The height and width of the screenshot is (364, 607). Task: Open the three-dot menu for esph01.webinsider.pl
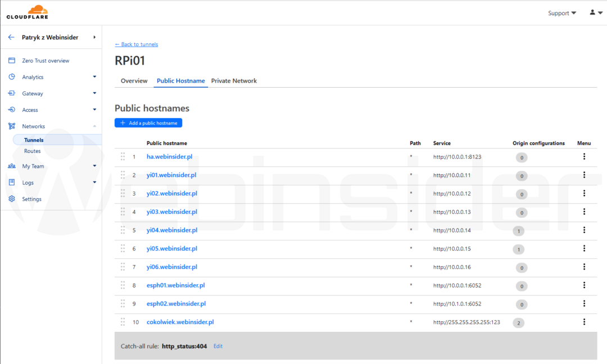(x=584, y=285)
